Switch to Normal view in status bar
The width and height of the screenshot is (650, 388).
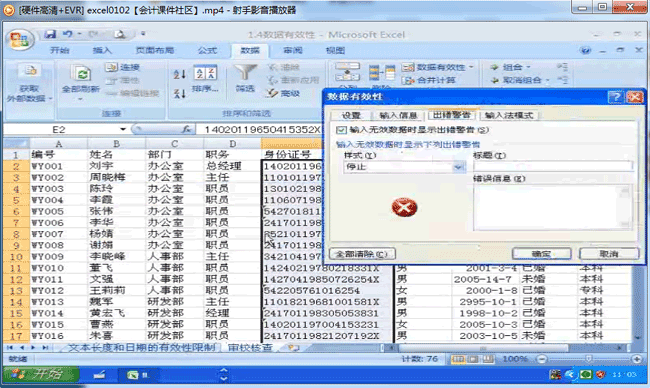[458, 359]
